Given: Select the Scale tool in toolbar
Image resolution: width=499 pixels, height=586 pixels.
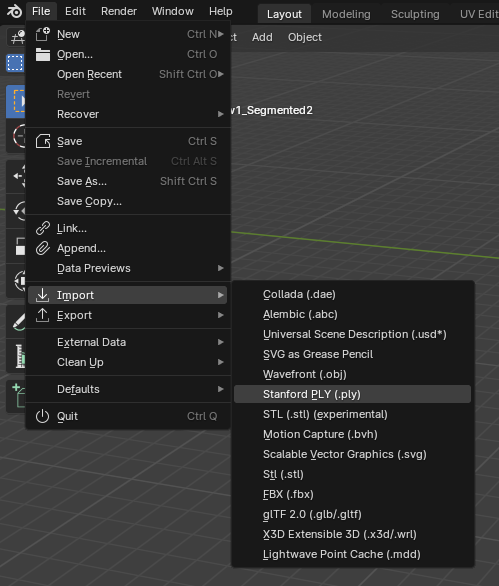Looking at the screenshot, I should pos(16,246).
